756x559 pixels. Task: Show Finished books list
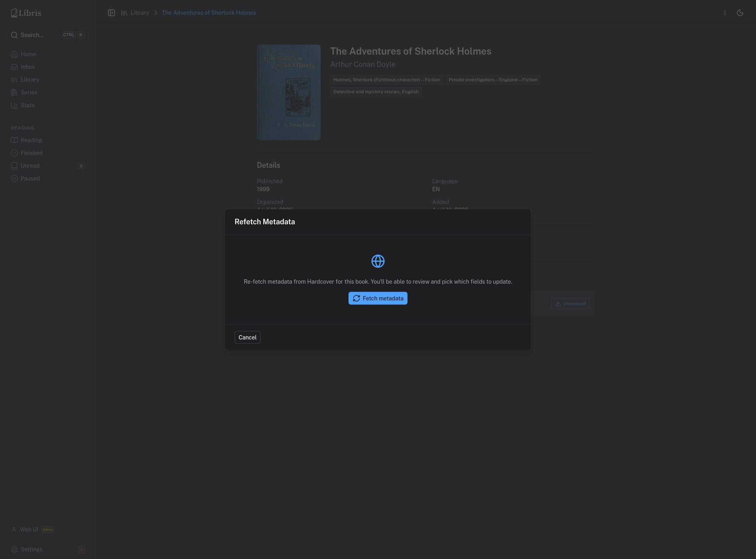pyautogui.click(x=47, y=153)
